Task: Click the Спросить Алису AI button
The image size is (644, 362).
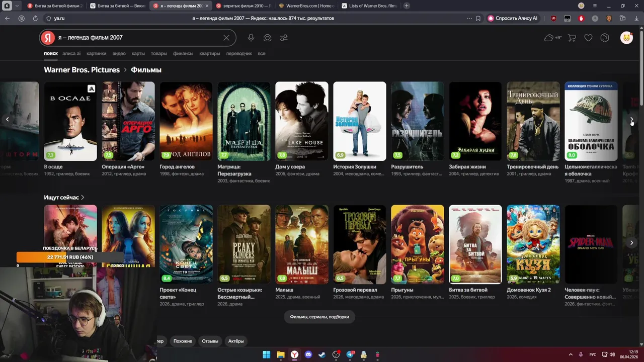Action: tap(513, 18)
